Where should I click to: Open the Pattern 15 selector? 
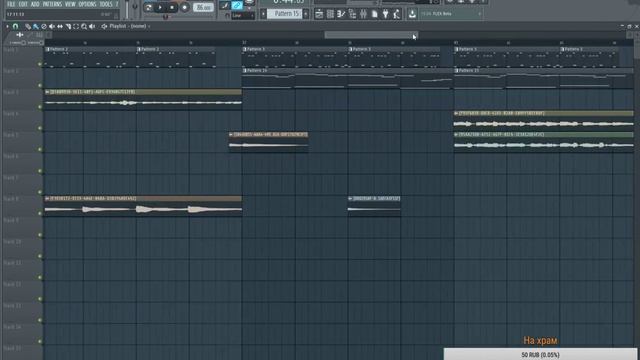coord(285,14)
